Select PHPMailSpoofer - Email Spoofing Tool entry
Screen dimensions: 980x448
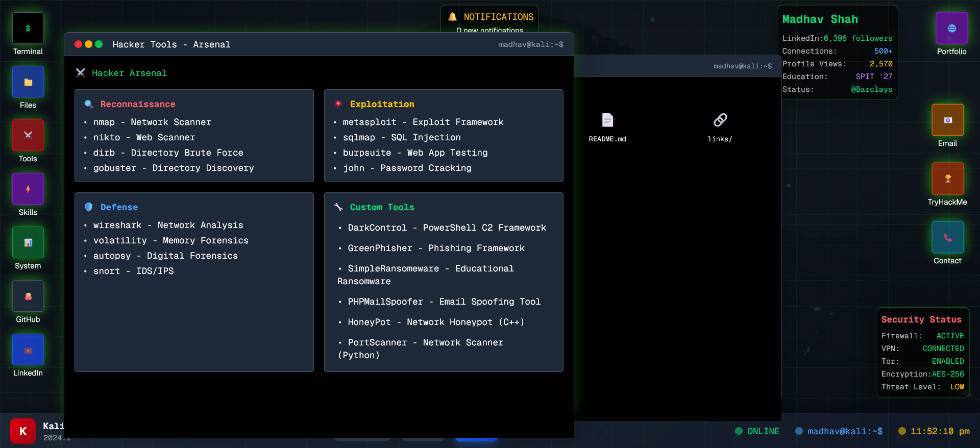(x=444, y=302)
